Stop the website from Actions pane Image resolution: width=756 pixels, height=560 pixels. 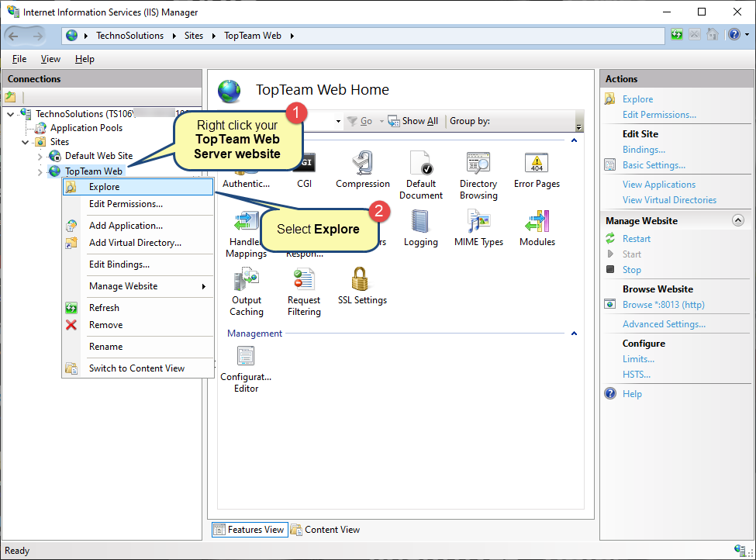click(632, 270)
